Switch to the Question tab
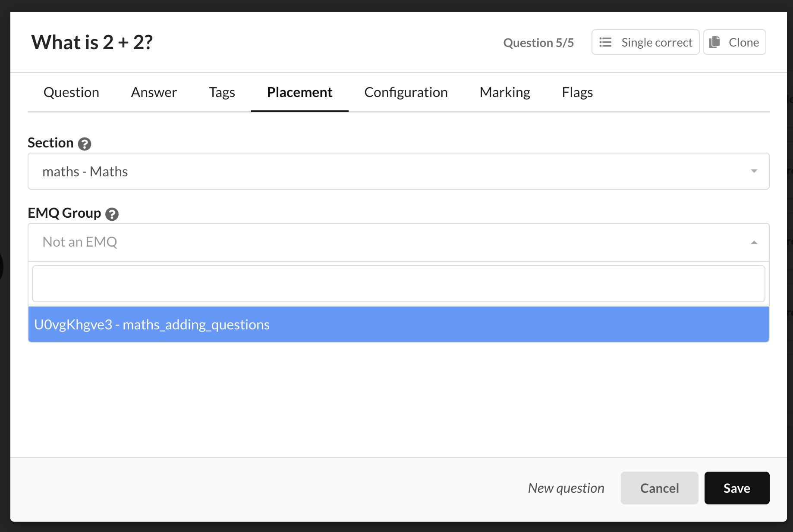Screen dimensions: 793x532 click(71, 92)
